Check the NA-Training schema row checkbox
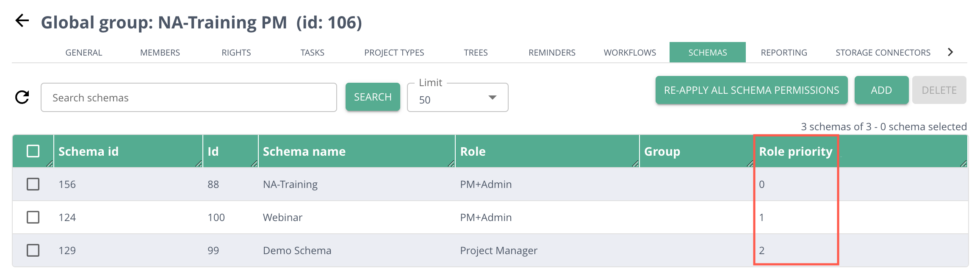The image size is (980, 280). coord(33,184)
